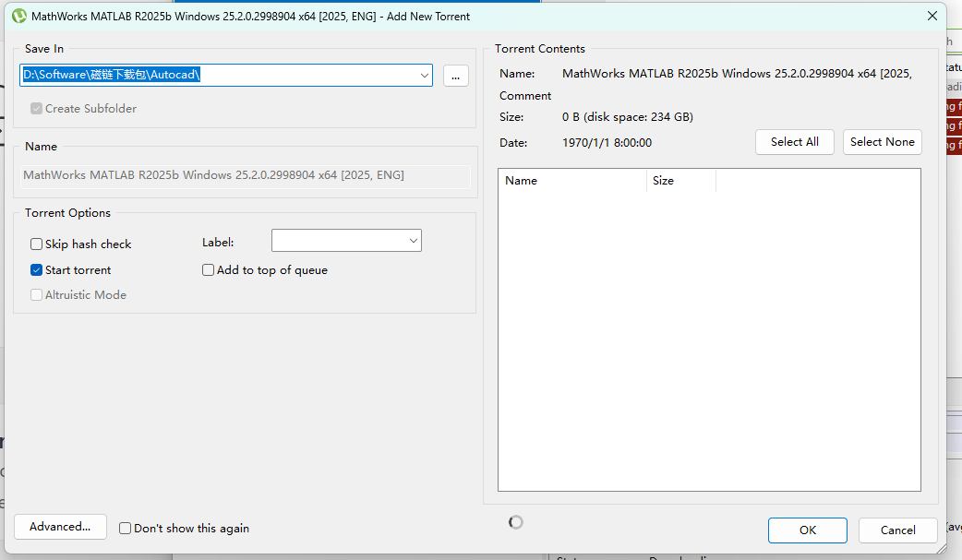Sort file list by Name column
962x560 pixels.
tap(571, 180)
